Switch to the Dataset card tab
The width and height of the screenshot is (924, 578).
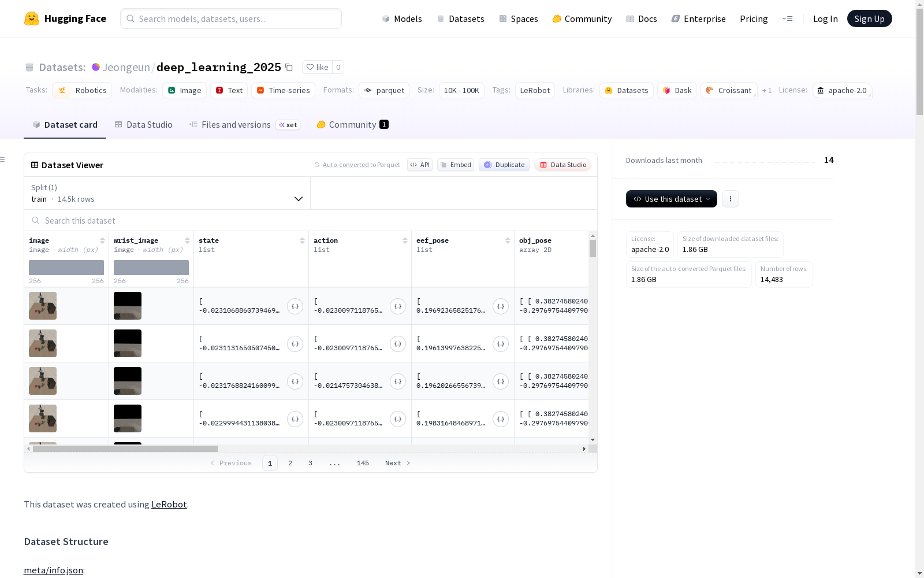[x=65, y=125]
